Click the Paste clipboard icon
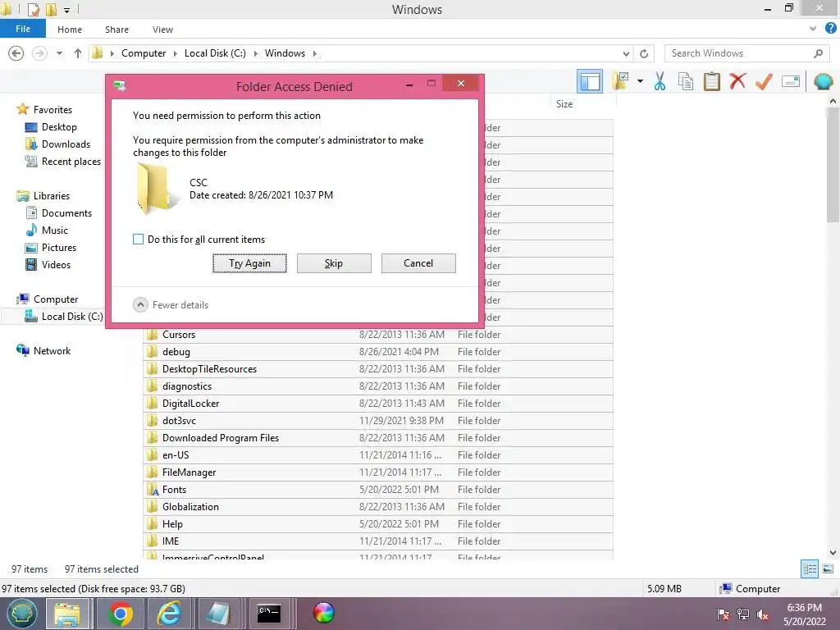Image resolution: width=840 pixels, height=630 pixels. pyautogui.click(x=711, y=81)
